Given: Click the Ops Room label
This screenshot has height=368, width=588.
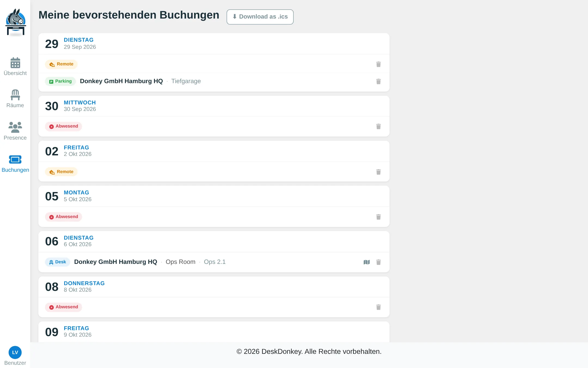Looking at the screenshot, I should 180,262.
